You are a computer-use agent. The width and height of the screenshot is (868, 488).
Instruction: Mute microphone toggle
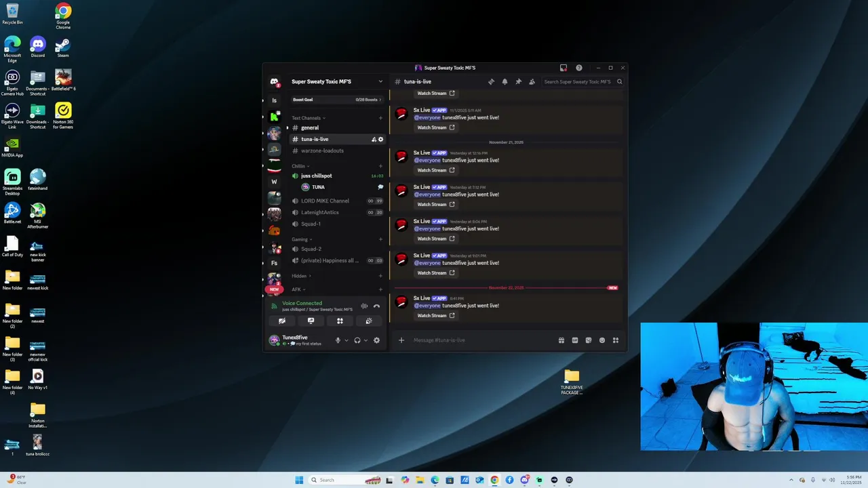[x=338, y=340]
